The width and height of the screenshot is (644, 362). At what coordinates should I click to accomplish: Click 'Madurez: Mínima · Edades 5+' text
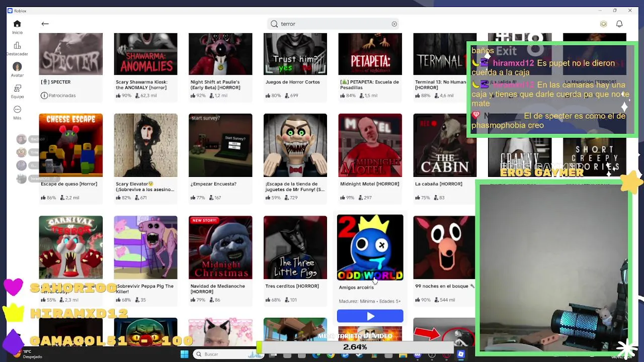point(370,301)
